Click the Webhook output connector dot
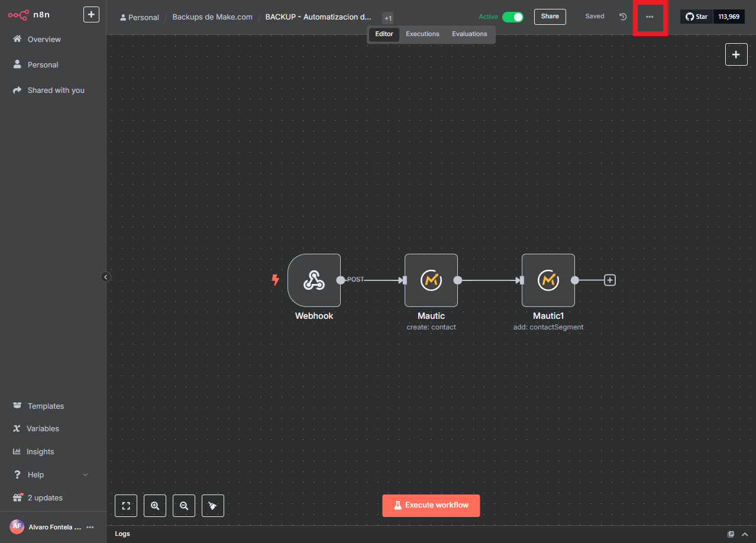The width and height of the screenshot is (756, 543). [340, 280]
